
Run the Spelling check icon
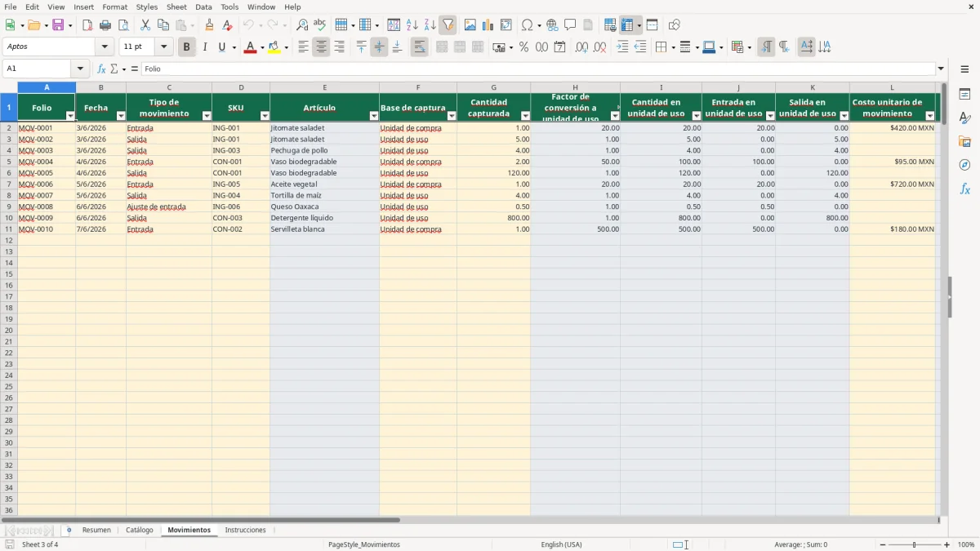(320, 25)
